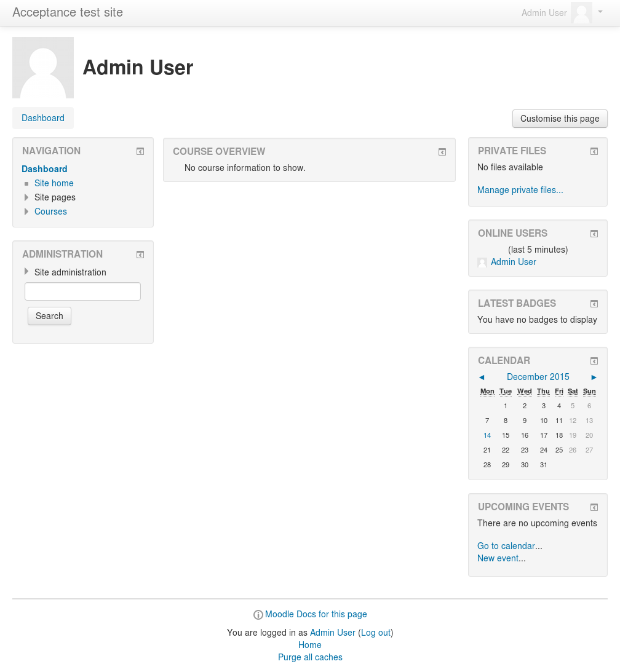Click the '(last 5 minutes)' text
620x672 pixels.
click(538, 250)
